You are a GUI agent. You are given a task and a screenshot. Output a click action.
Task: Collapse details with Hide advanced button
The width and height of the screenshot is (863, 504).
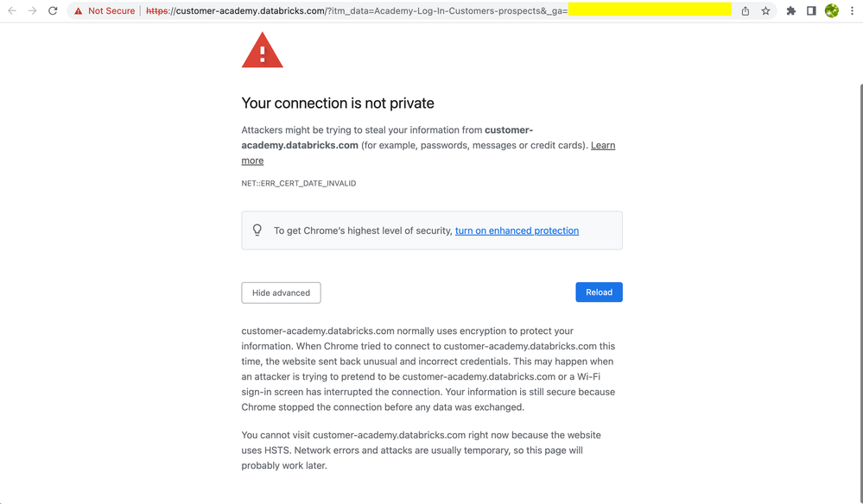point(281,293)
